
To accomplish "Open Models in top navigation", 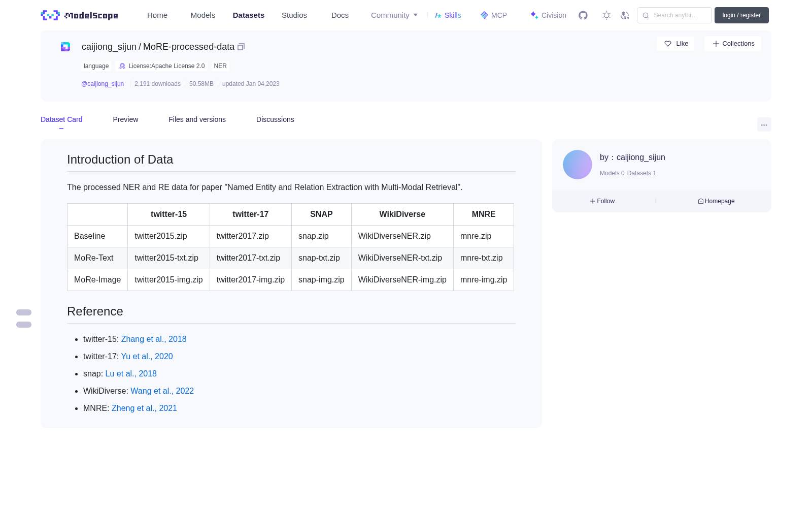I will pos(203,15).
